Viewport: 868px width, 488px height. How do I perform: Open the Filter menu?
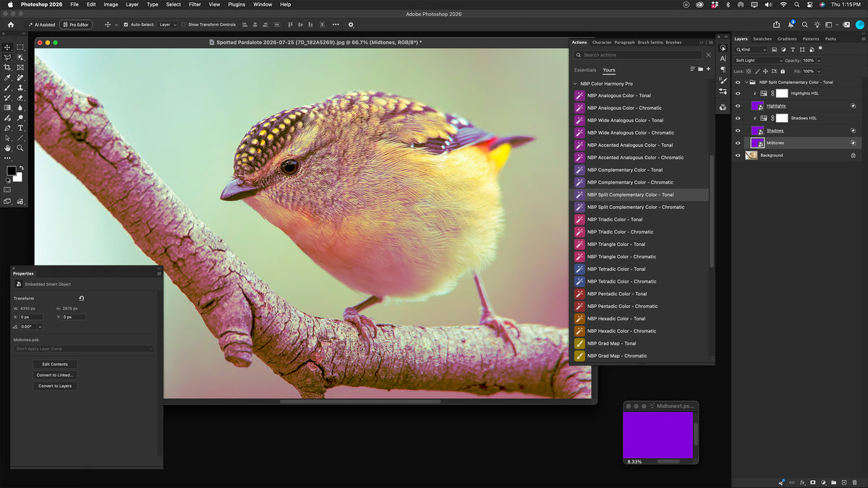[x=195, y=4]
